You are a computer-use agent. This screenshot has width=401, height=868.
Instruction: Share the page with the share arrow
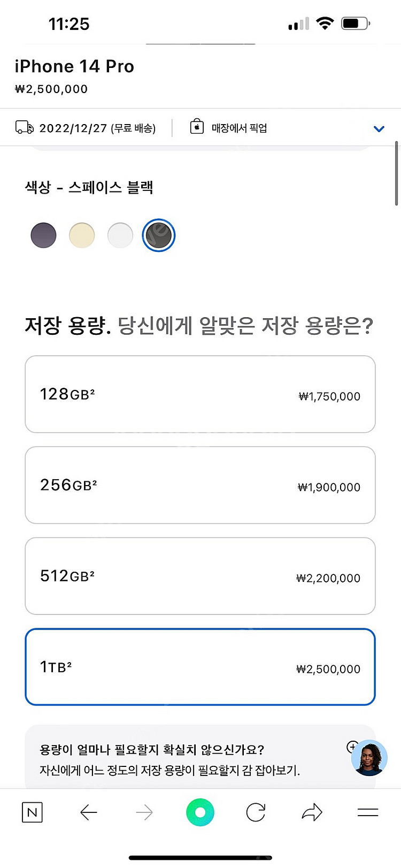click(312, 812)
